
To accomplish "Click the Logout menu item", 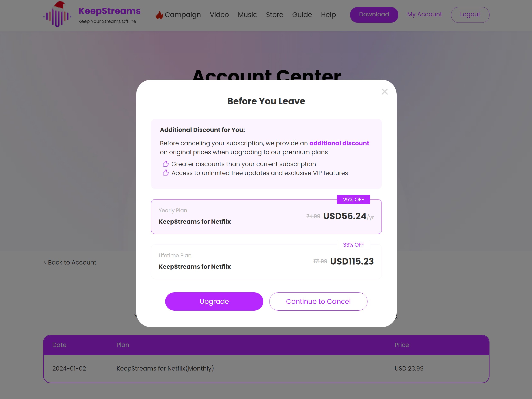I will tap(470, 14).
